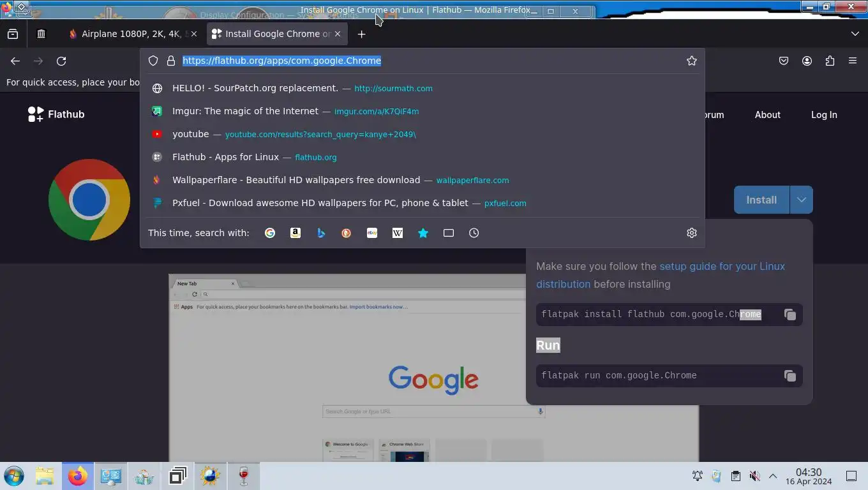The image size is (868, 490).
Task: Bookmark this page with the star
Action: pos(692,61)
